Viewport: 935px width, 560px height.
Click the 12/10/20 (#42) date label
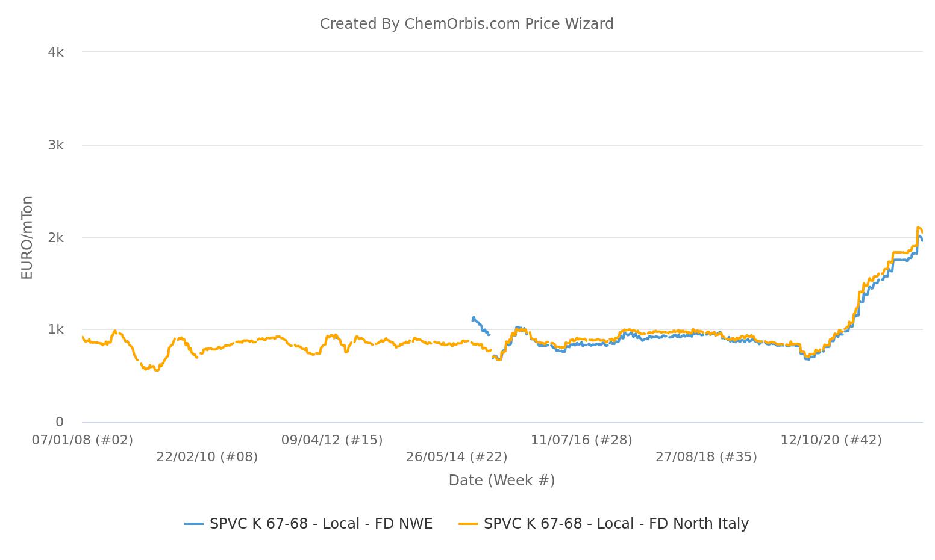coord(831,440)
